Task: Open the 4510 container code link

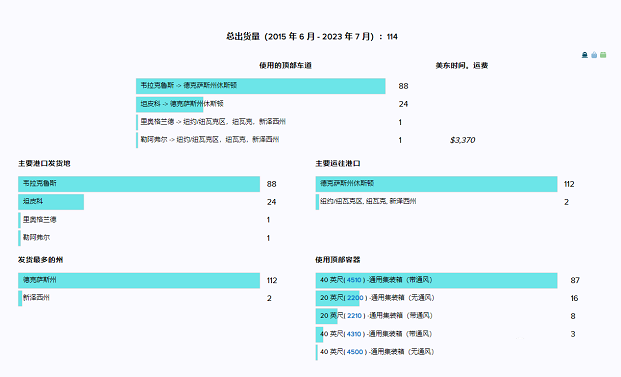Action: (x=354, y=280)
